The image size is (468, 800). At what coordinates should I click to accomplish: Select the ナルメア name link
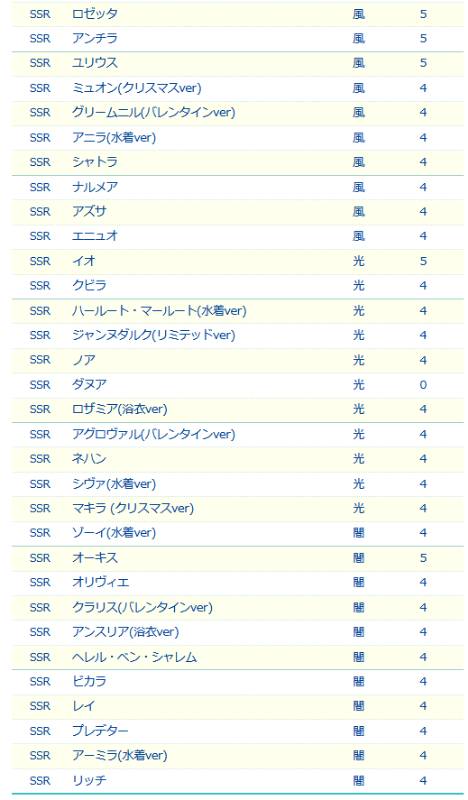pos(95,187)
